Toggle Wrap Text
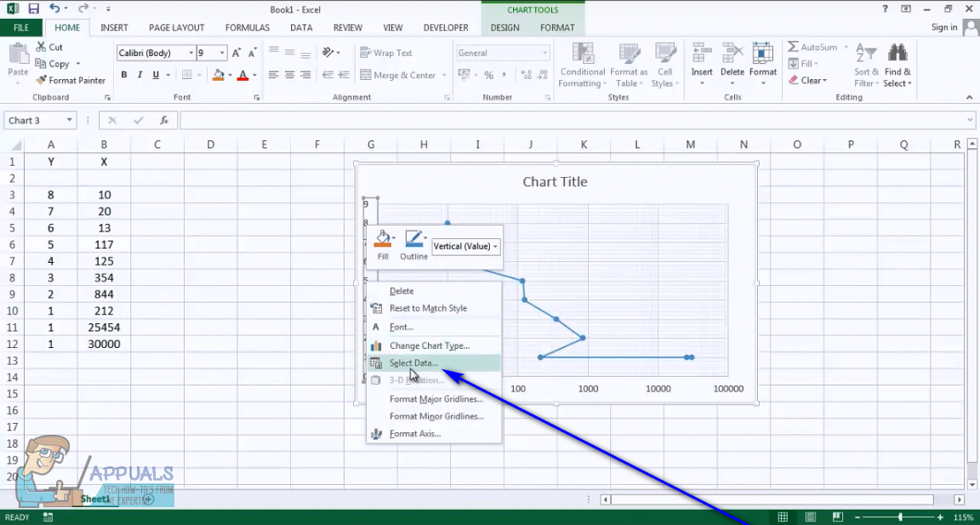Screen dimensions: 980x525 pyautogui.click(x=386, y=53)
